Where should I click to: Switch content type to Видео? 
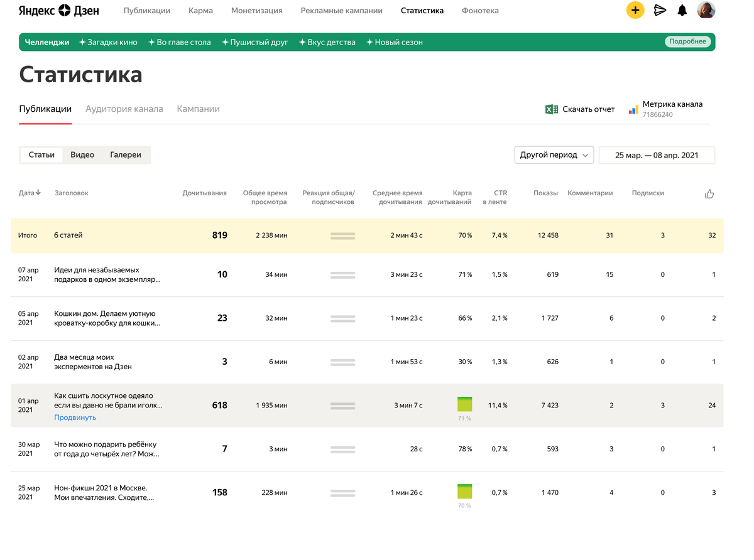click(82, 155)
